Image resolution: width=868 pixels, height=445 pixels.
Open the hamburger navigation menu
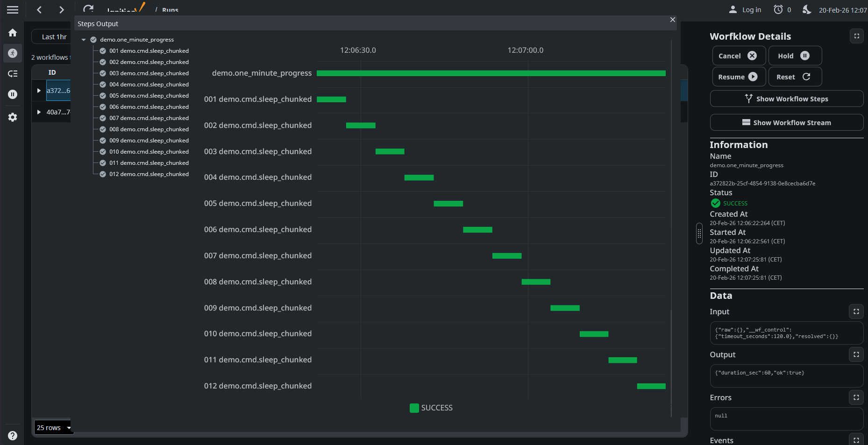tap(13, 10)
